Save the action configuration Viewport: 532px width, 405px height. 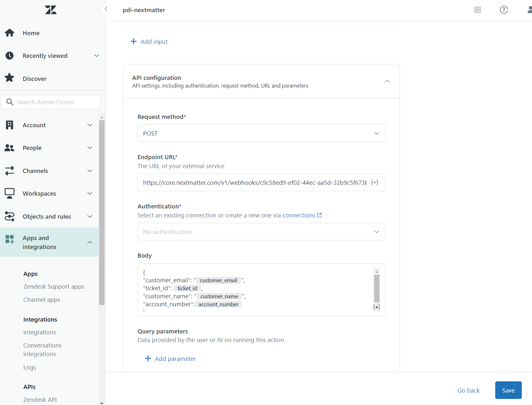click(508, 390)
